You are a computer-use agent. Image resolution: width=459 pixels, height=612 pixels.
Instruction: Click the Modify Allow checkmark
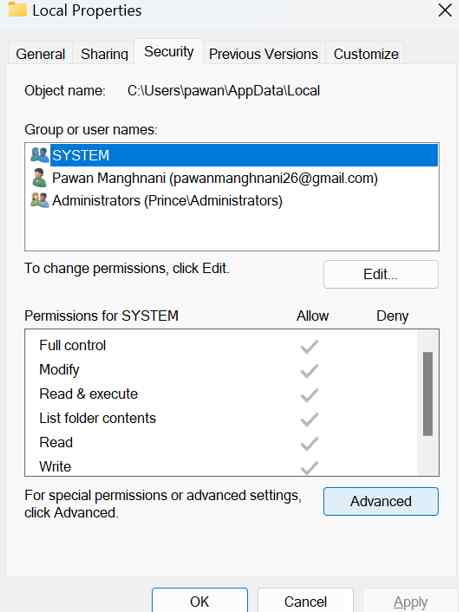click(x=310, y=370)
